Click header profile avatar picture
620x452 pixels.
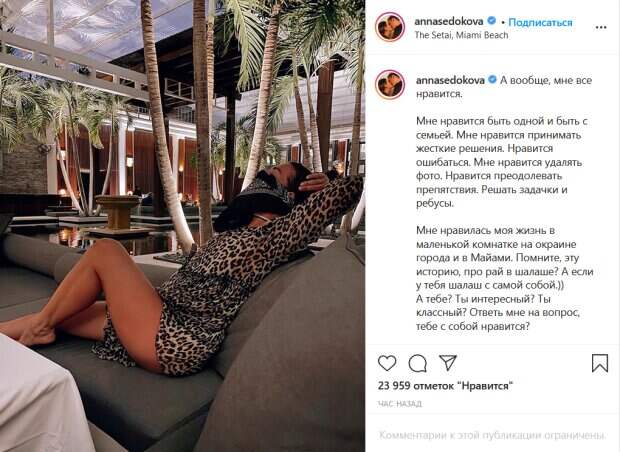coord(390,27)
